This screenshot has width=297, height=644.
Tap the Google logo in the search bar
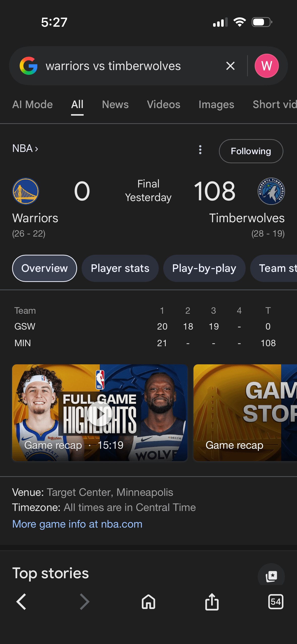point(28,66)
